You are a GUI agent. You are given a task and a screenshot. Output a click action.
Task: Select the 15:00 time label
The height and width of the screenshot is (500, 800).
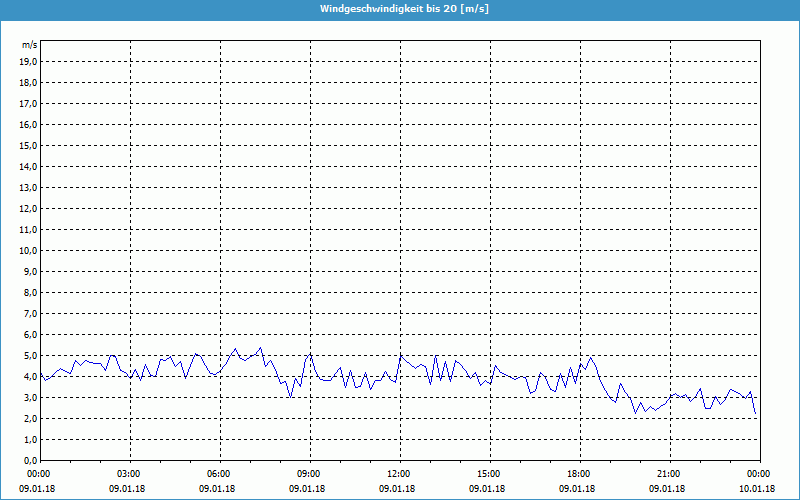coord(489,474)
